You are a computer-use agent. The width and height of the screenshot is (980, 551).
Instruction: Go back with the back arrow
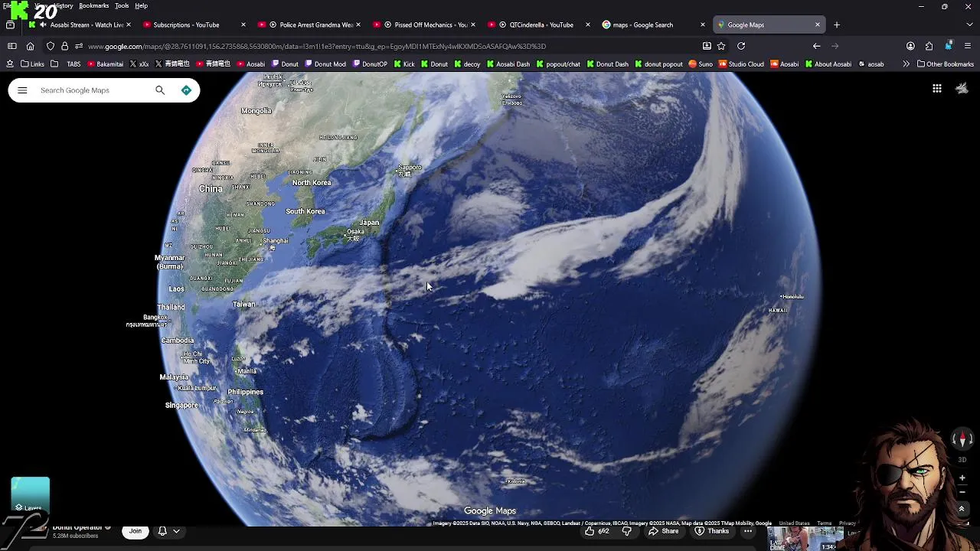[816, 46]
